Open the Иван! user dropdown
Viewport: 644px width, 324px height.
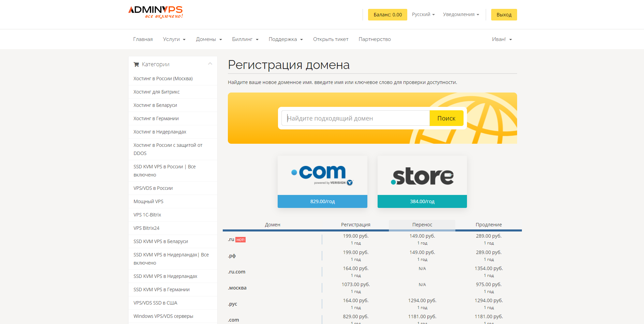point(502,39)
